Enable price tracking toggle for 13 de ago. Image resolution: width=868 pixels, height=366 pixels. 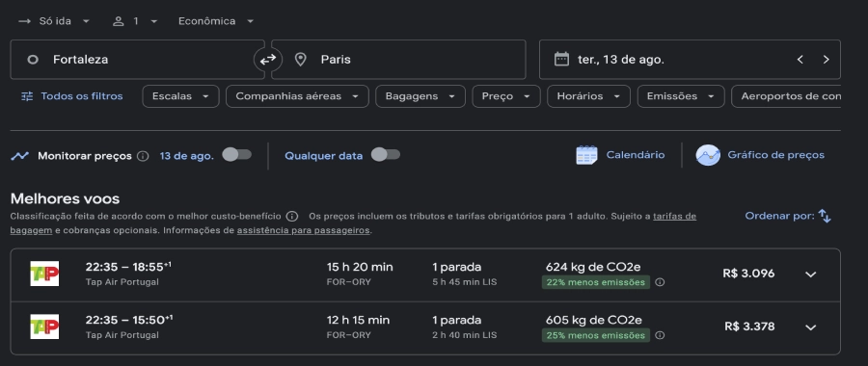(x=237, y=155)
